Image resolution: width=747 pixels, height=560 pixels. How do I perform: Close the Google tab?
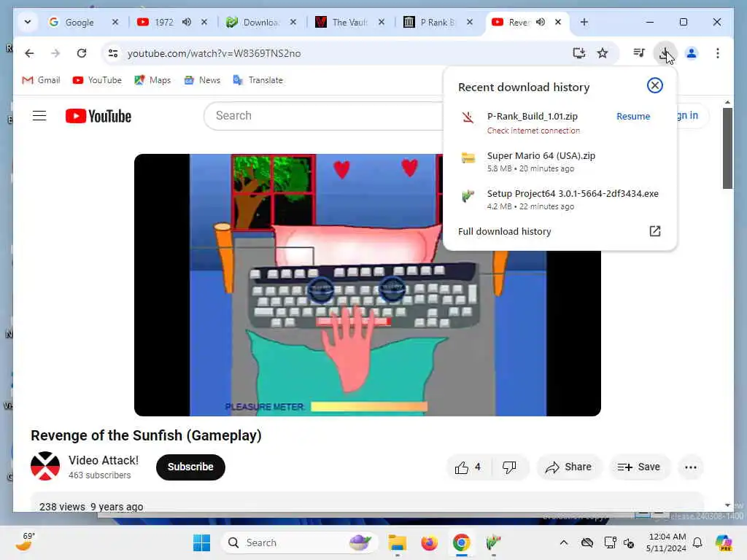[115, 22]
